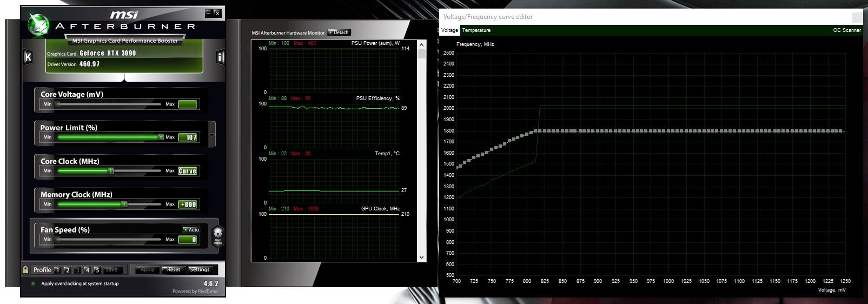
Task: Load profile slot 3
Action: [77, 269]
